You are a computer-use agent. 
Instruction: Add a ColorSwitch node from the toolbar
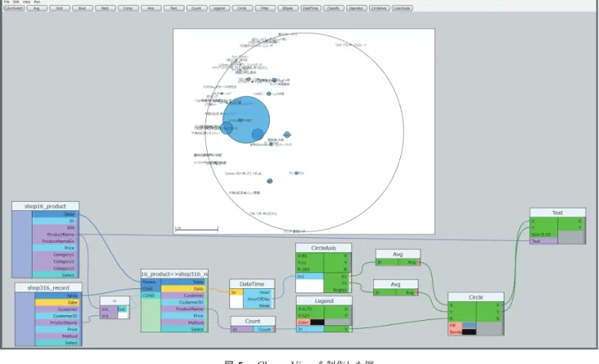14,8
